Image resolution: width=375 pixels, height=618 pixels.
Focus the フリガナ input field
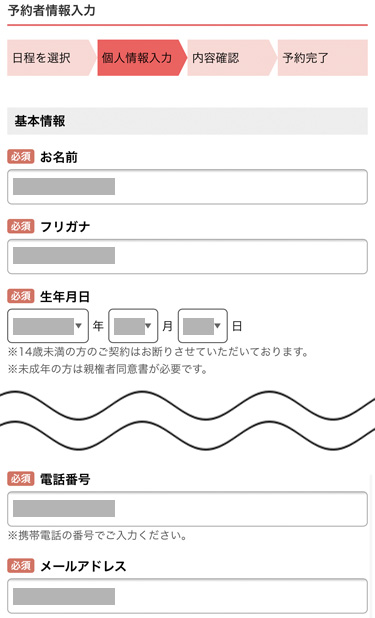point(187,256)
